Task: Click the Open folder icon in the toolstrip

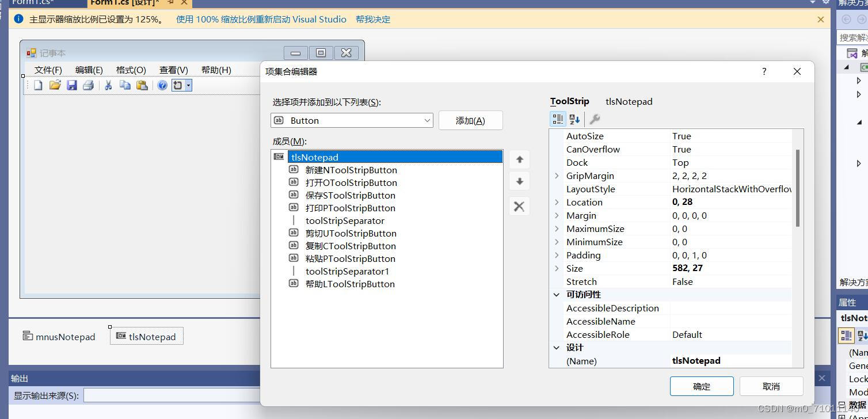Action: tap(55, 85)
